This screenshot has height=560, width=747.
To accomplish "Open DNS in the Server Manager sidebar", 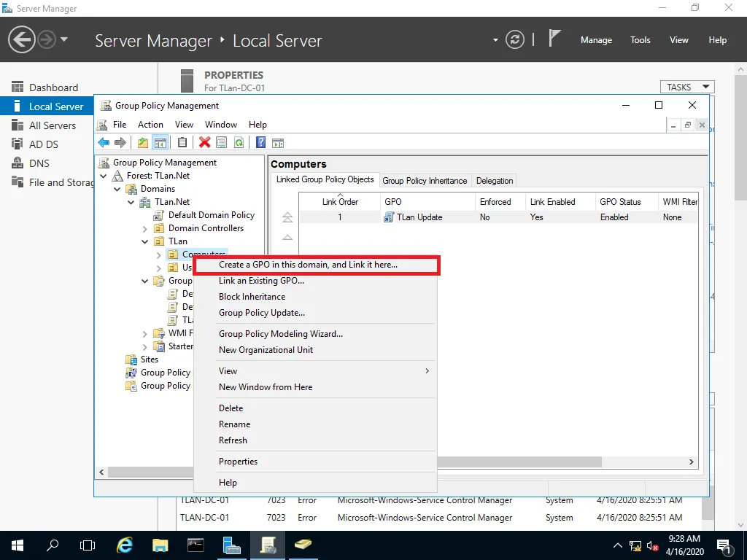I will tap(39, 163).
